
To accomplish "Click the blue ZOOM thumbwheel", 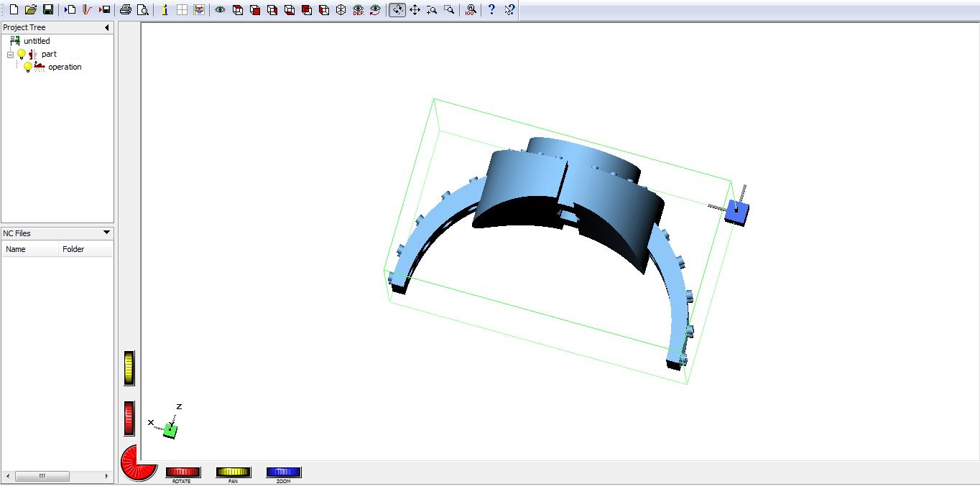I will click(284, 472).
